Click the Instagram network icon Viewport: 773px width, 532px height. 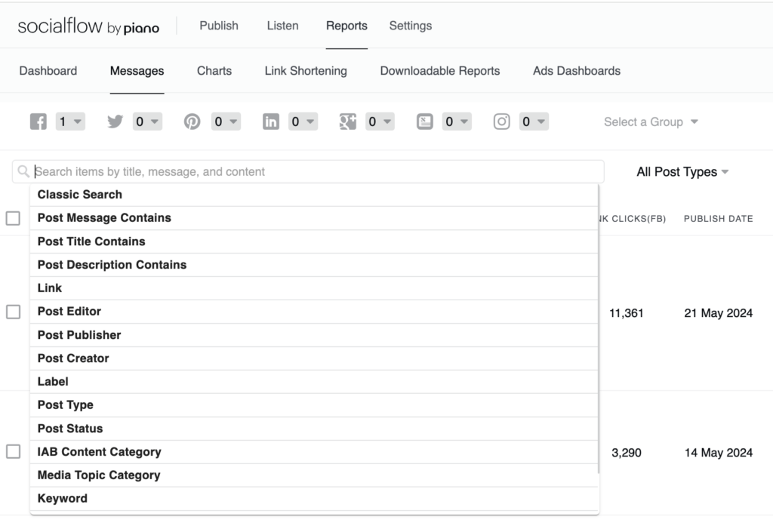(502, 121)
